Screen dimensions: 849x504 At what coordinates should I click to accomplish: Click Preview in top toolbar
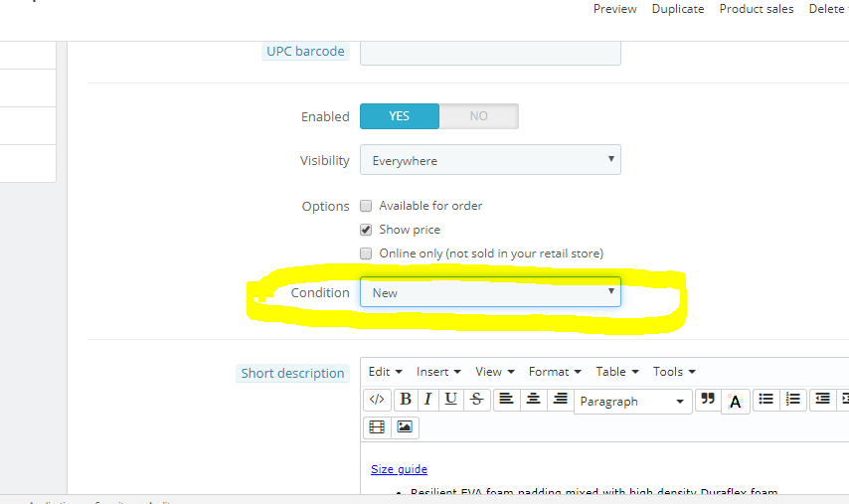[615, 9]
